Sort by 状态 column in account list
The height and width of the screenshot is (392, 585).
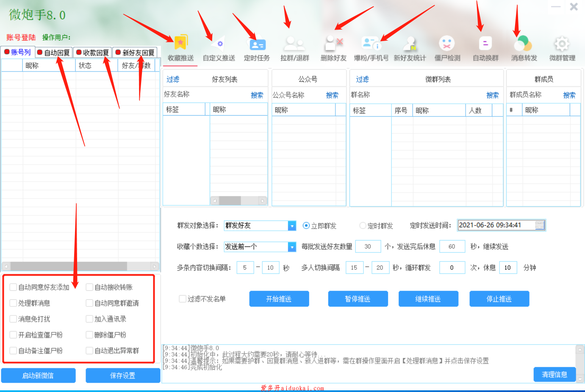point(97,65)
